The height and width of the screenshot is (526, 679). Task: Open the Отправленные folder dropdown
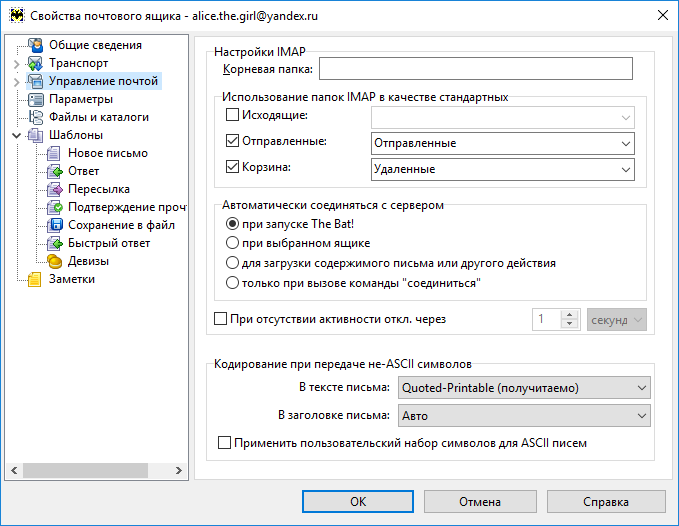[x=626, y=144]
